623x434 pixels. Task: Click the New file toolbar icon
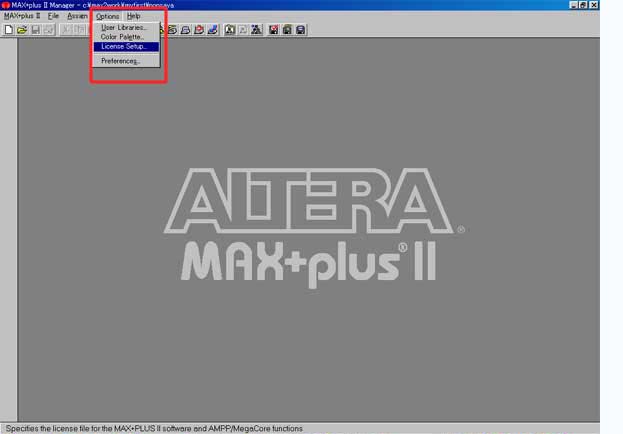[8, 30]
